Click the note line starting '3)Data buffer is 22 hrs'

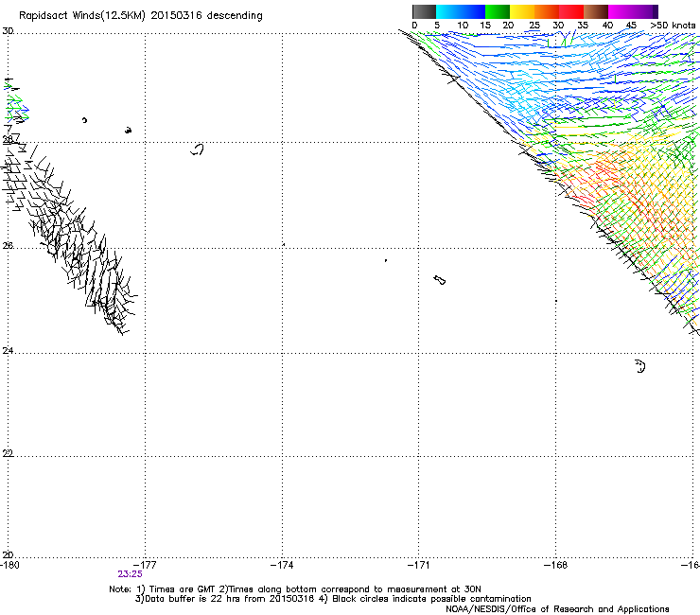(333, 599)
